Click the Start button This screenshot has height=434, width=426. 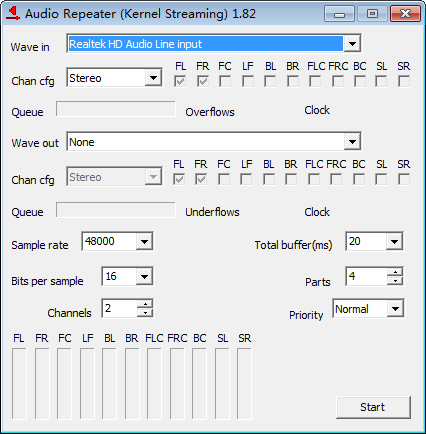coord(373,407)
